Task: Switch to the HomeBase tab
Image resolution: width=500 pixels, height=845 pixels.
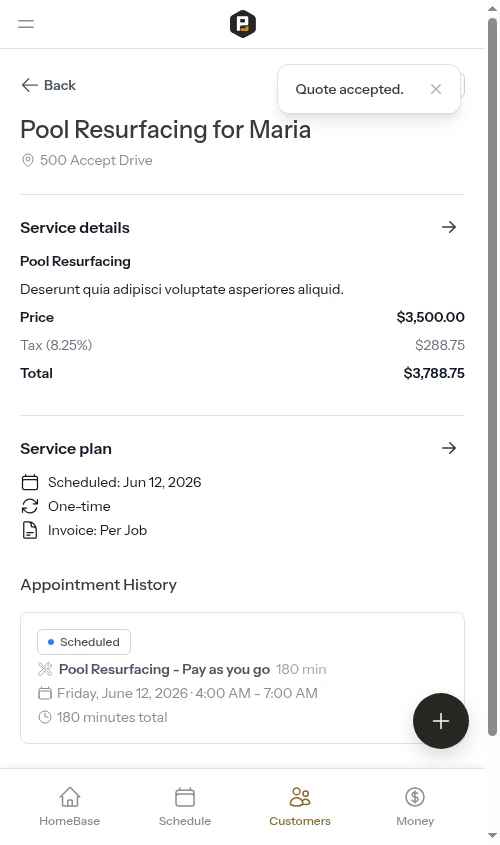Action: click(x=70, y=807)
